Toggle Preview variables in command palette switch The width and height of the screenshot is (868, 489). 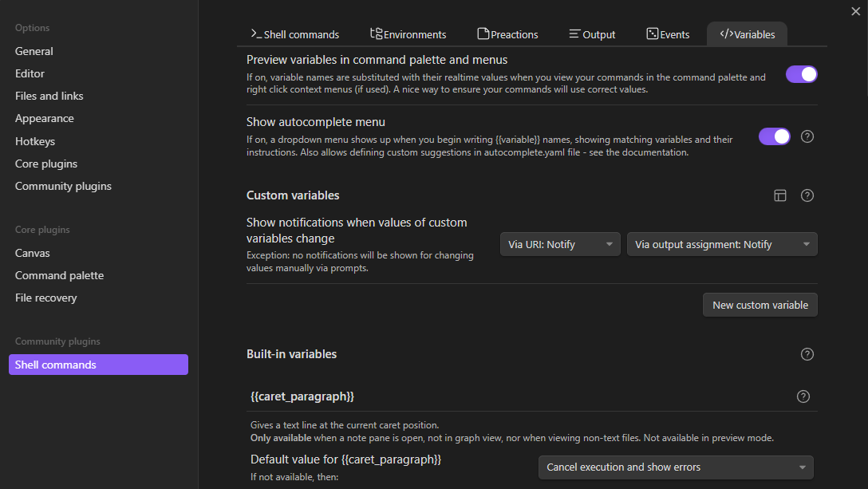pyautogui.click(x=801, y=74)
